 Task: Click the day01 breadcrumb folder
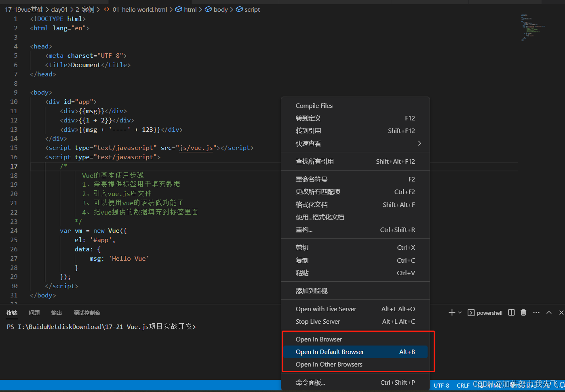[x=59, y=9]
